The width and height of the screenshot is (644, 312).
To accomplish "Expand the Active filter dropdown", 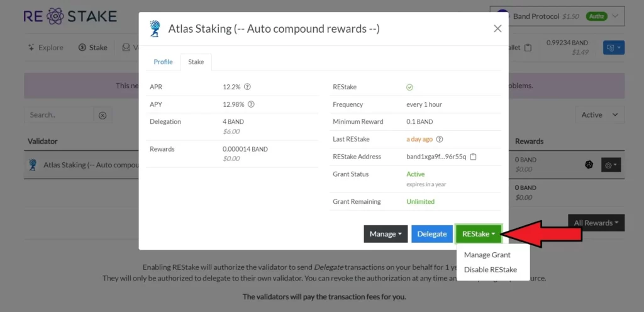I will point(599,115).
